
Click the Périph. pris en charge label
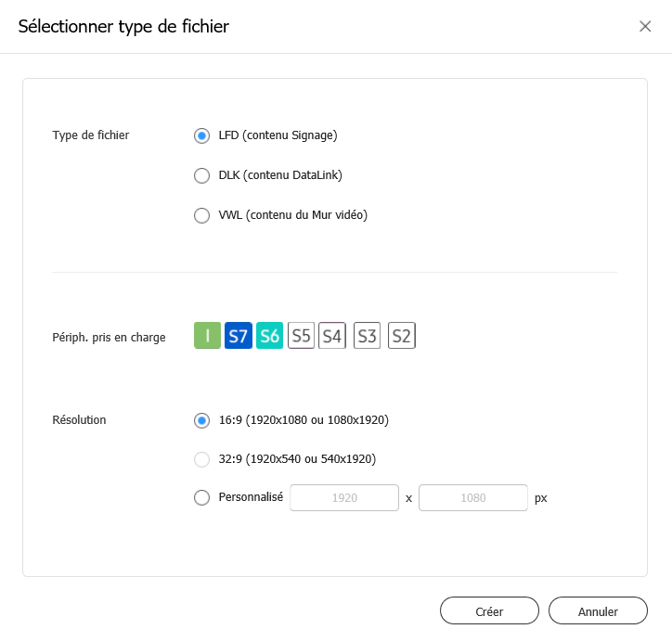[x=109, y=338]
